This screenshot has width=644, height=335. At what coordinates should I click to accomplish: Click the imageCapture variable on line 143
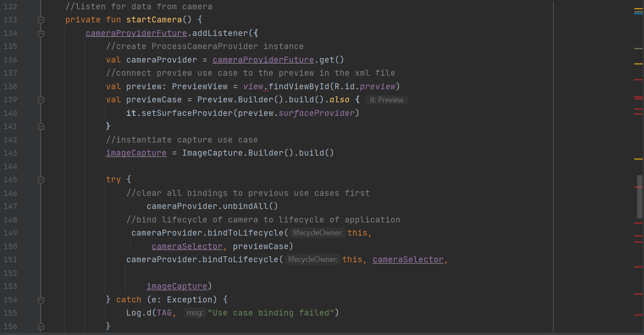coord(136,153)
